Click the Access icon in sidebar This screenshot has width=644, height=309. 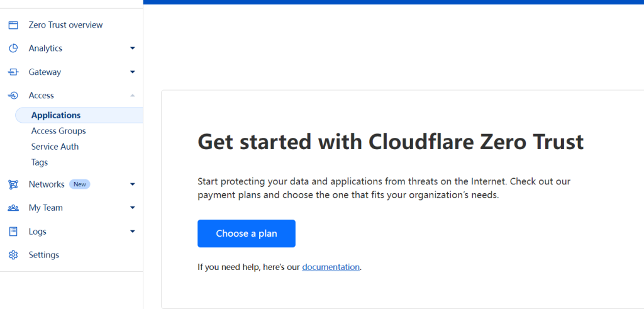point(13,96)
